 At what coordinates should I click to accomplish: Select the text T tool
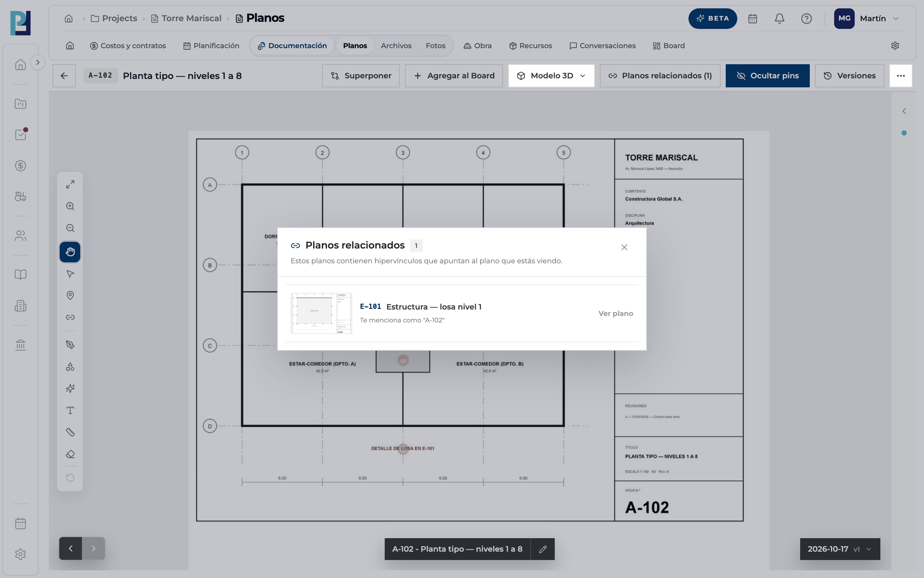pyautogui.click(x=70, y=411)
